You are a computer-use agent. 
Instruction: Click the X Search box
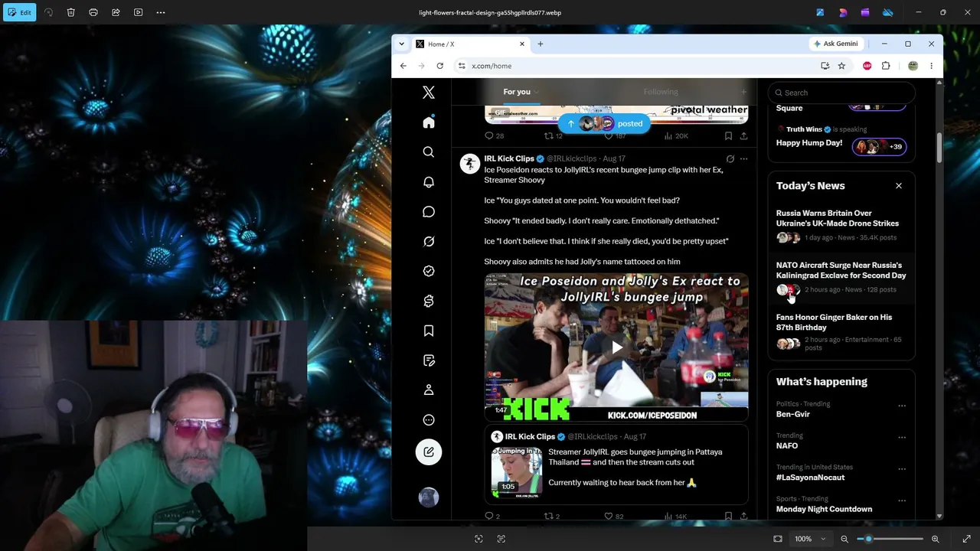point(841,93)
